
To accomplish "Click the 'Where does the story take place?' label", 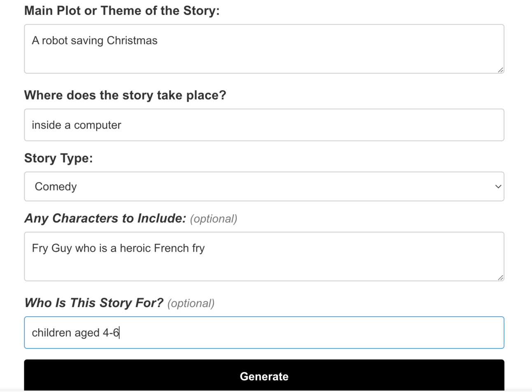I will click(125, 95).
